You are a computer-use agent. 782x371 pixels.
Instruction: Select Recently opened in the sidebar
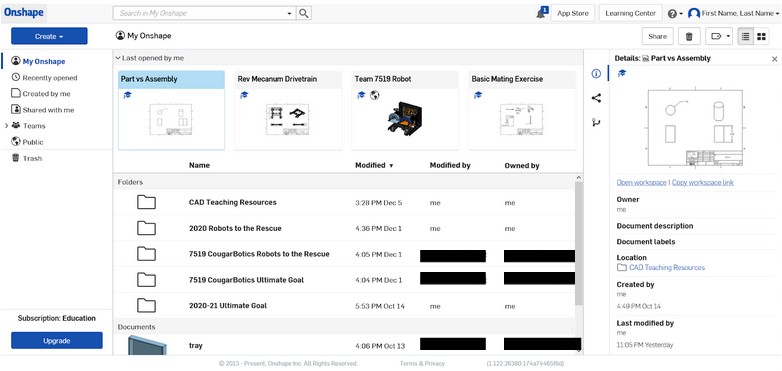[x=44, y=78]
